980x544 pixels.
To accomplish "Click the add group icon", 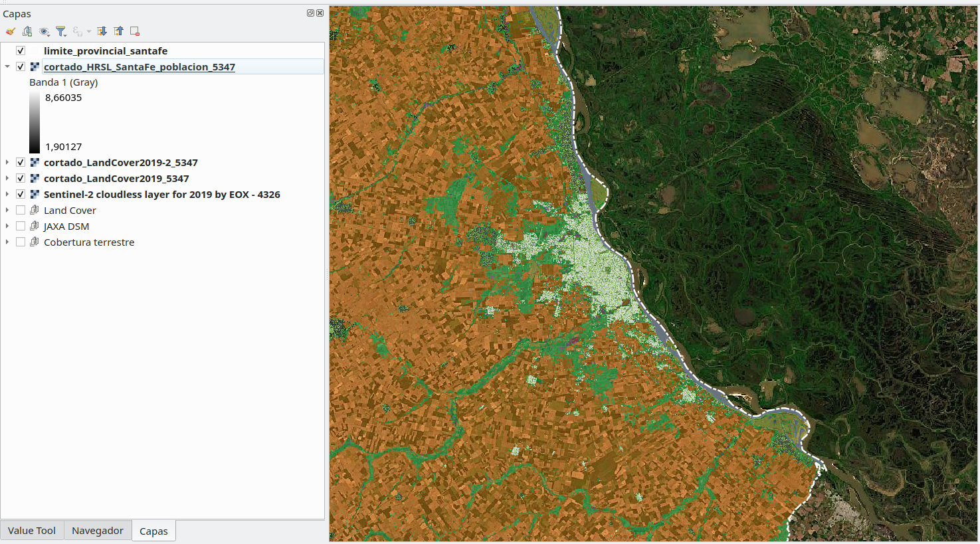I will (27, 31).
